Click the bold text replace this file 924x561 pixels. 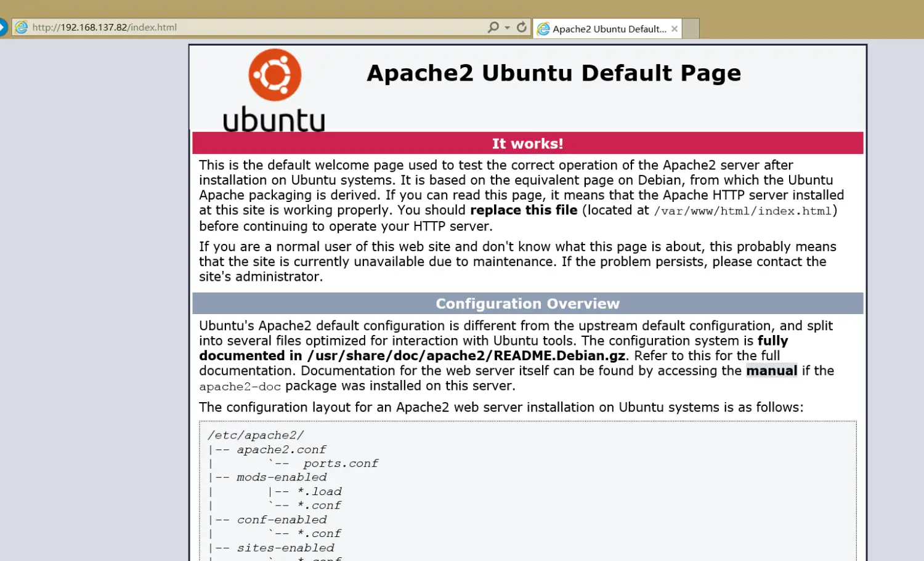pos(524,210)
